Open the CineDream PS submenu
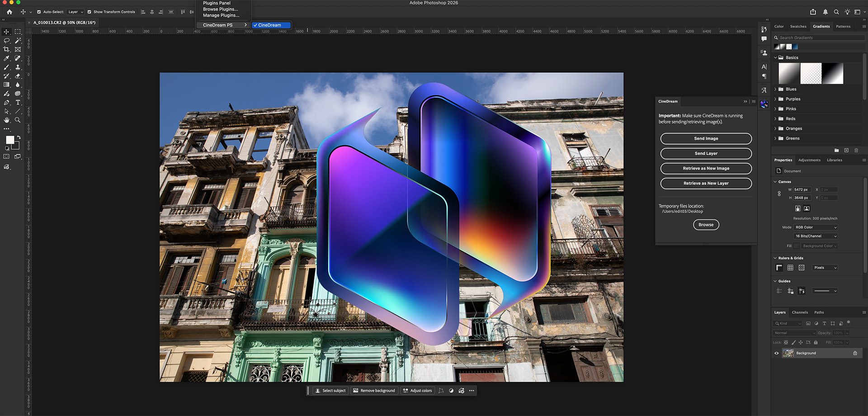This screenshot has width=868, height=416. [224, 25]
